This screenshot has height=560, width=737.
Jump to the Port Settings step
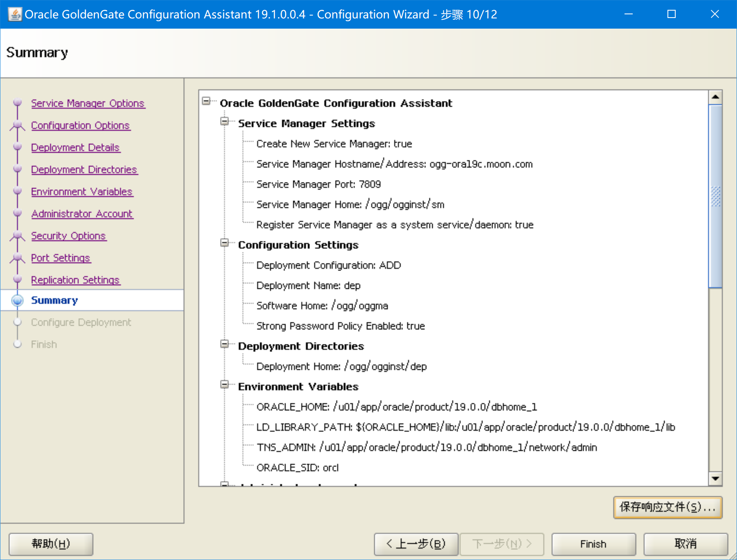pyautogui.click(x=61, y=258)
